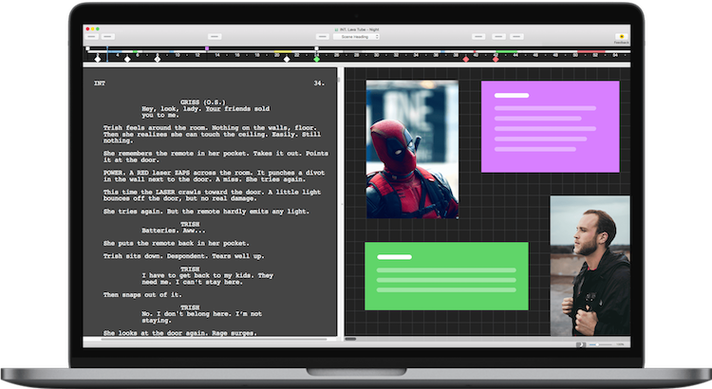Viewport: 712px width, 389px height.
Task: Select the green diamond marker on the timeline
Action: (x=316, y=59)
